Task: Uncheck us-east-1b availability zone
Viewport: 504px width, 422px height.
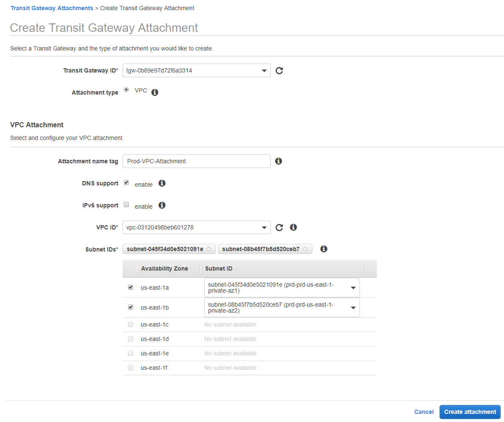Action: coord(131,307)
